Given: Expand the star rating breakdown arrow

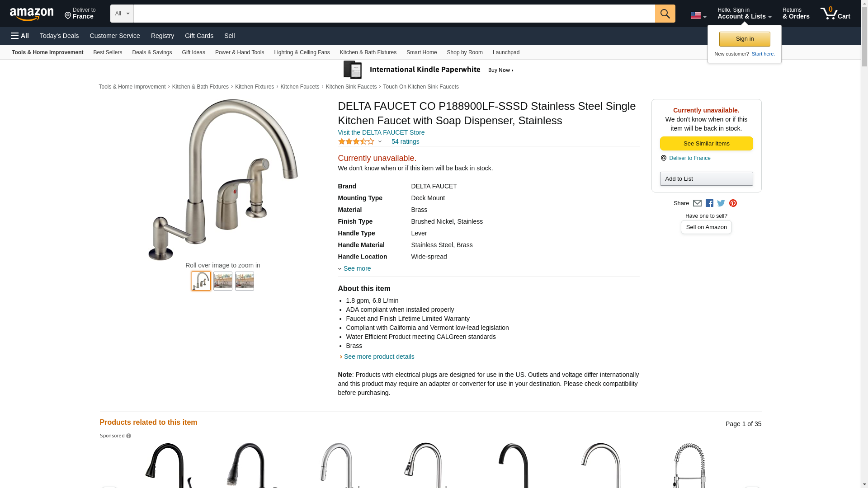Looking at the screenshot, I should [380, 141].
